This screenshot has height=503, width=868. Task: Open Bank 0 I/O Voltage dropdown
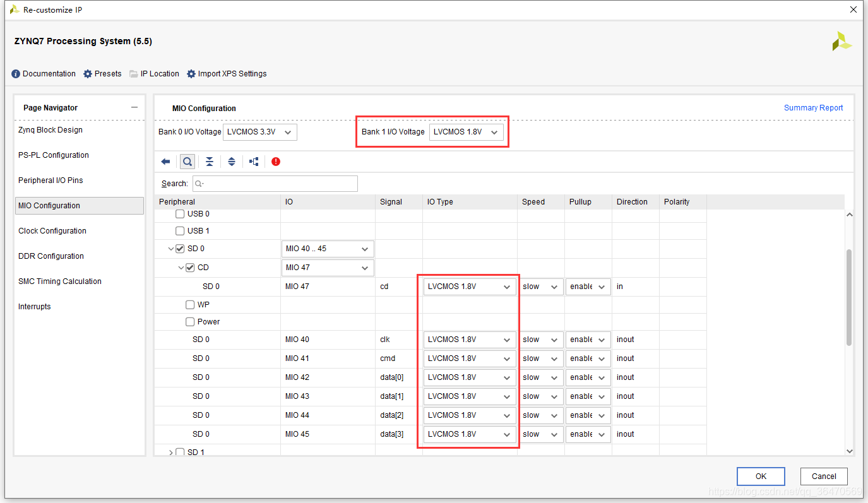coord(259,132)
